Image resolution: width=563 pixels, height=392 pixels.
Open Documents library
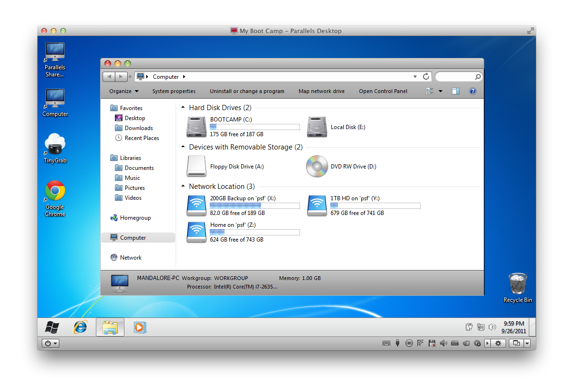click(x=134, y=168)
